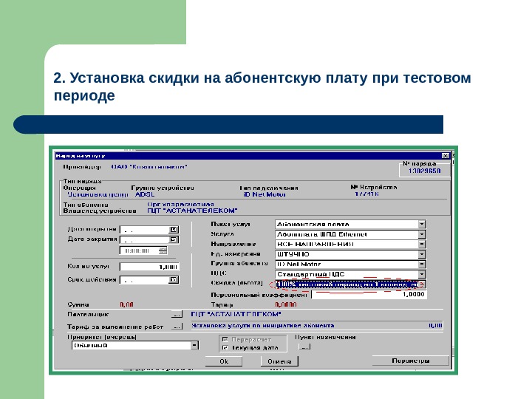Expand the Услуга dropdown showing Абонплата ШПД Ethernet
Viewport: 532px width, 399px height.
422,234
